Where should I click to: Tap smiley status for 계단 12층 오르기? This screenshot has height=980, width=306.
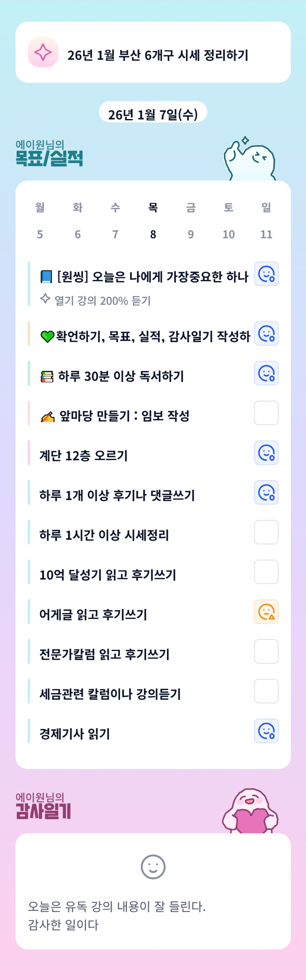click(266, 453)
